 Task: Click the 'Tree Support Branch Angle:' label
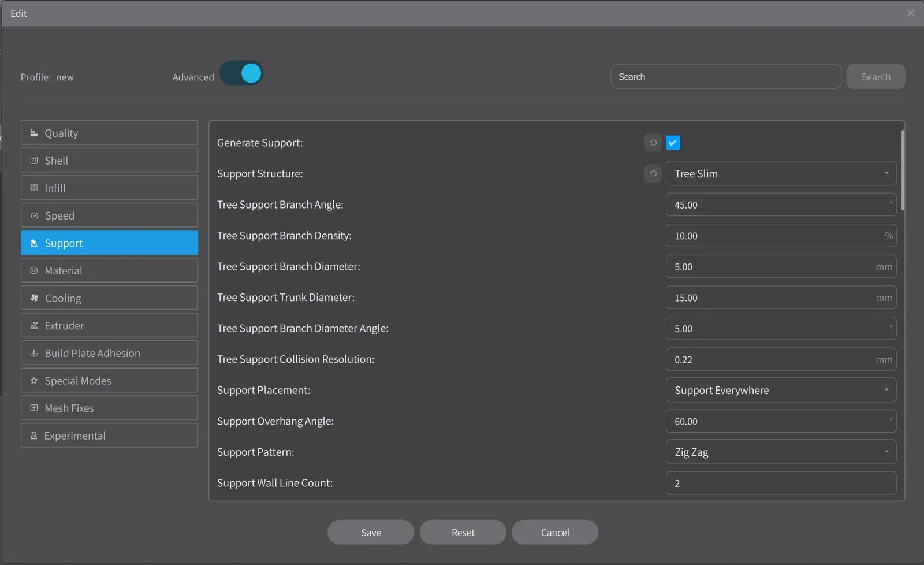point(280,205)
